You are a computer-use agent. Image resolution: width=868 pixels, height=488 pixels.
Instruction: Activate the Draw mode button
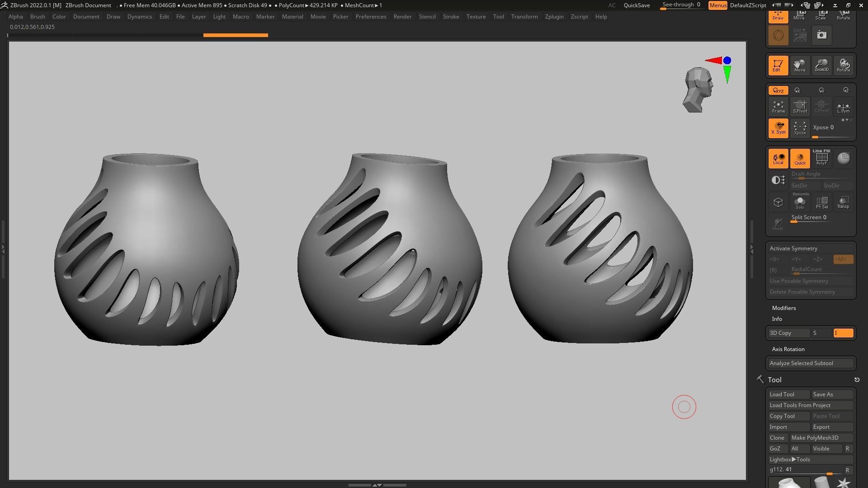click(x=778, y=16)
